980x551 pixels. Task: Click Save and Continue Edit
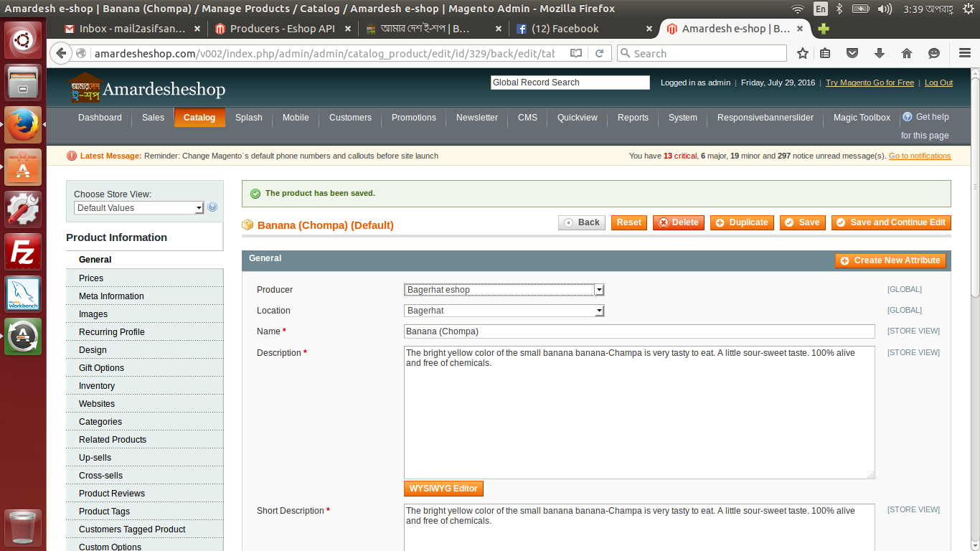[x=891, y=222]
